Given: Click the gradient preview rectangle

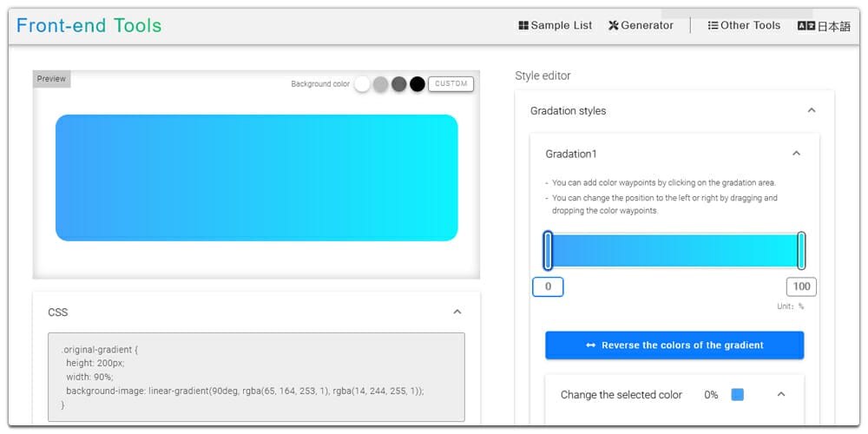Looking at the screenshot, I should point(257,178).
